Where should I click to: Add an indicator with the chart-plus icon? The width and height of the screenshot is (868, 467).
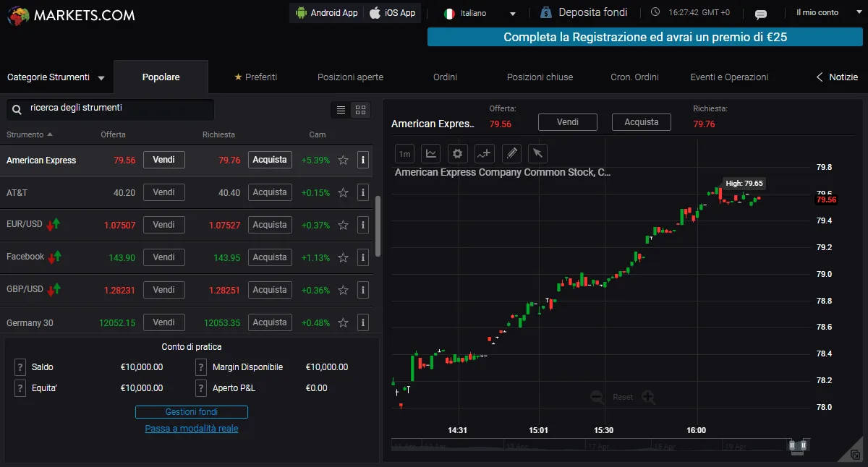pos(484,153)
